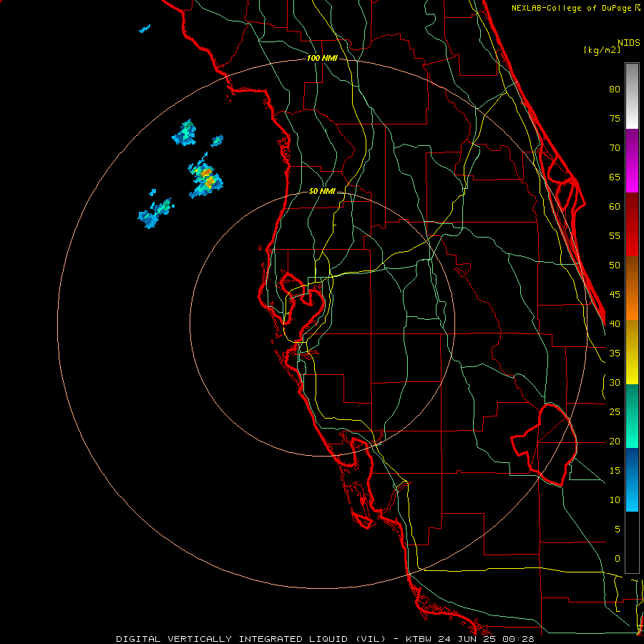Click the "24 JUN 25 00:28" timestamp
The image size is (644, 644).
coord(486,639)
